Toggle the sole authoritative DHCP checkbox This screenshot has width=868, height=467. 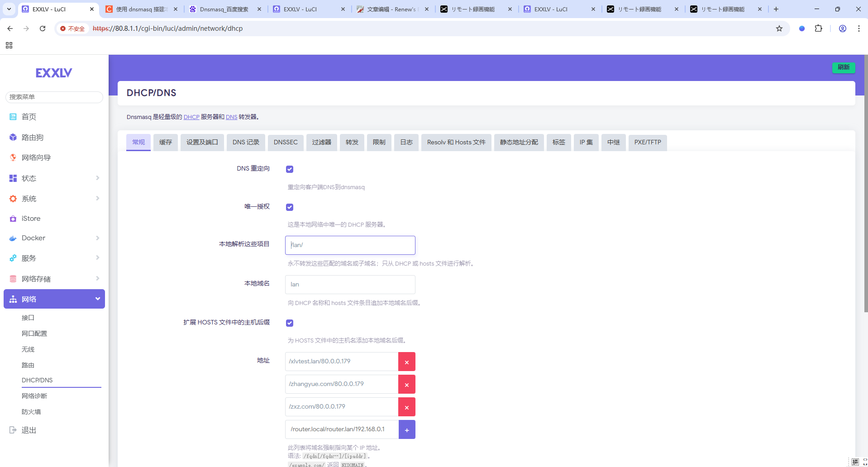click(290, 207)
